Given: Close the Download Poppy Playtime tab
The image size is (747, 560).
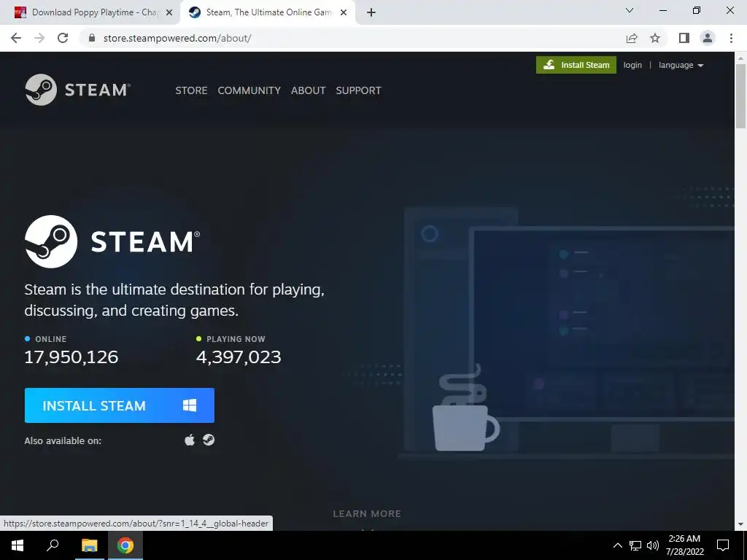Looking at the screenshot, I should tap(169, 12).
